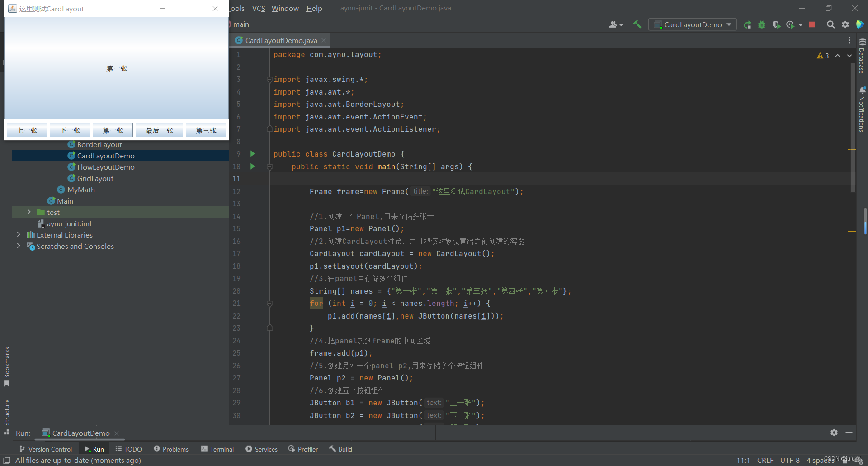Click the Build Project hammer icon
The height and width of the screenshot is (466, 868).
(637, 24)
